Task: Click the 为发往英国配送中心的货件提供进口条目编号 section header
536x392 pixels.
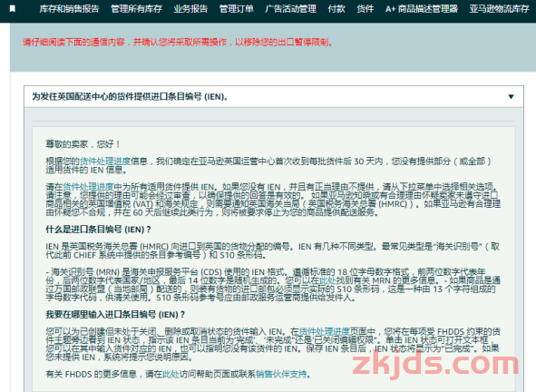Action: (x=130, y=97)
